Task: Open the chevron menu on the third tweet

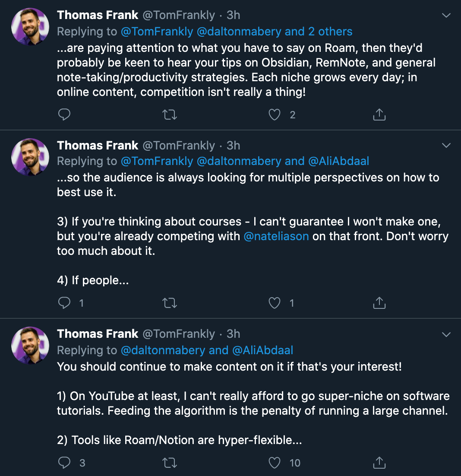Action: [446, 334]
